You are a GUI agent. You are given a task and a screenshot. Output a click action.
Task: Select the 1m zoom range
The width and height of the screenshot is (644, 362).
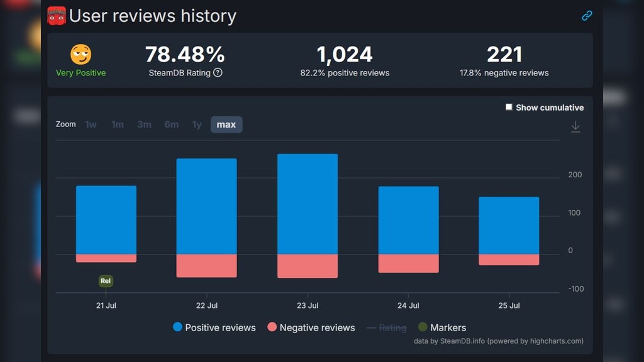coord(118,124)
